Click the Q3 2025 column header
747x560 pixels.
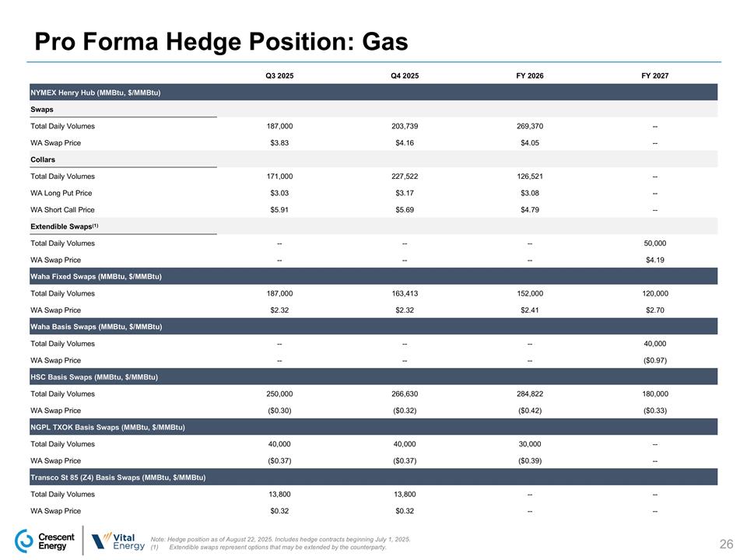(279, 75)
